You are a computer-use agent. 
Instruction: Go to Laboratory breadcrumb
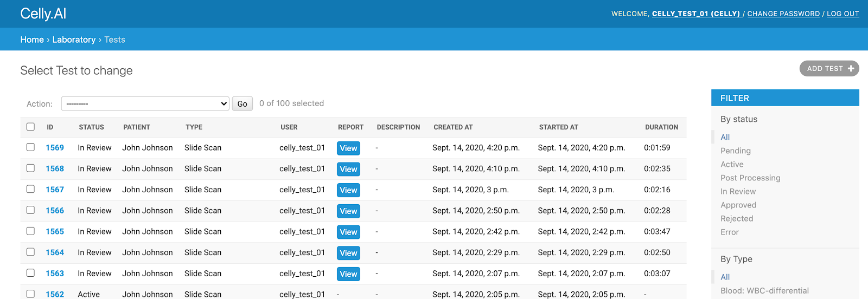pos(74,40)
